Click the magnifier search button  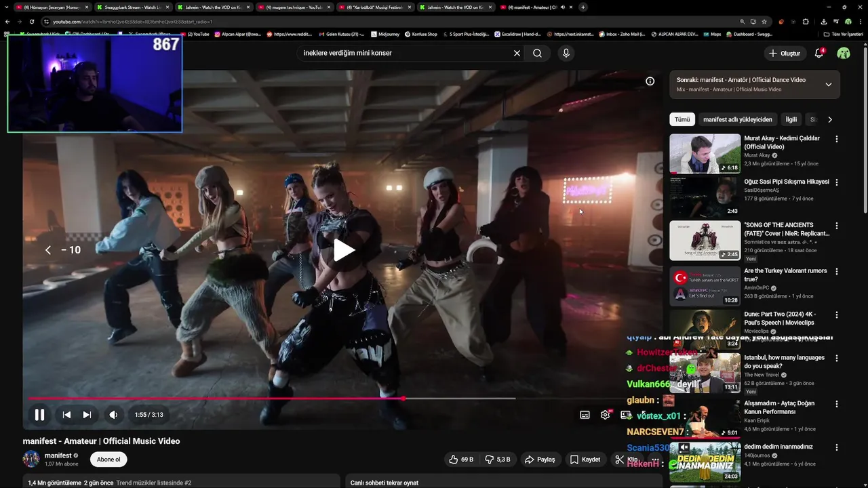537,53
